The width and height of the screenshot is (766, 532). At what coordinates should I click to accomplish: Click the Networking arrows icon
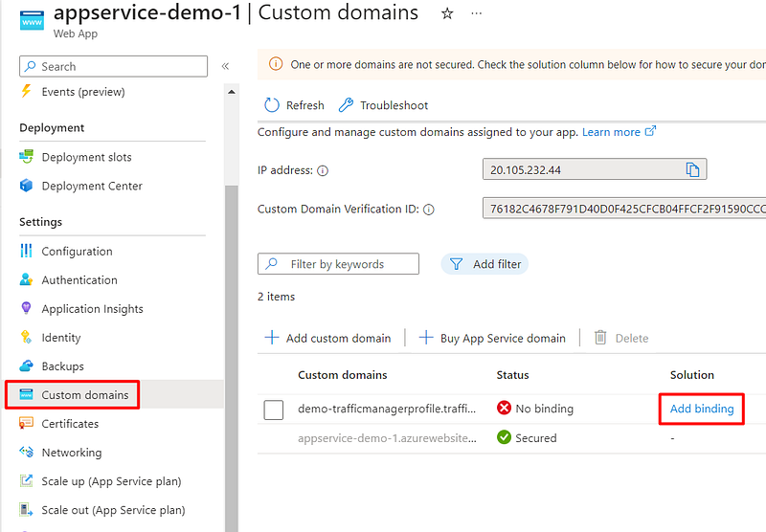[x=27, y=452]
